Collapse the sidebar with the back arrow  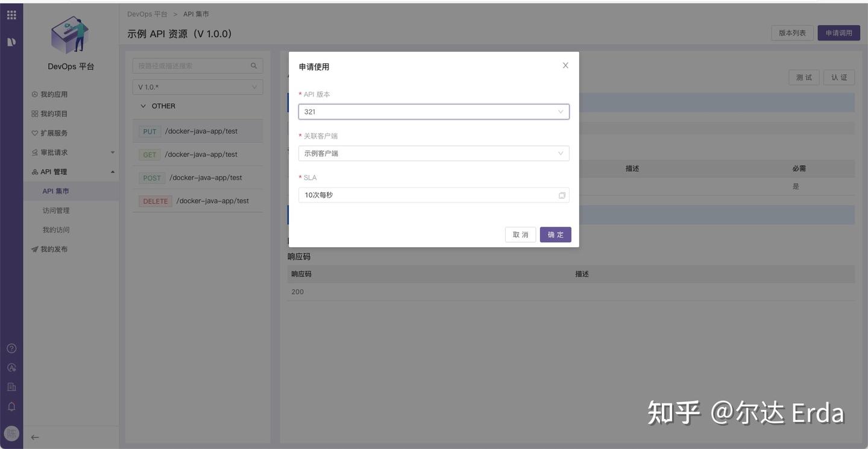pyautogui.click(x=35, y=438)
